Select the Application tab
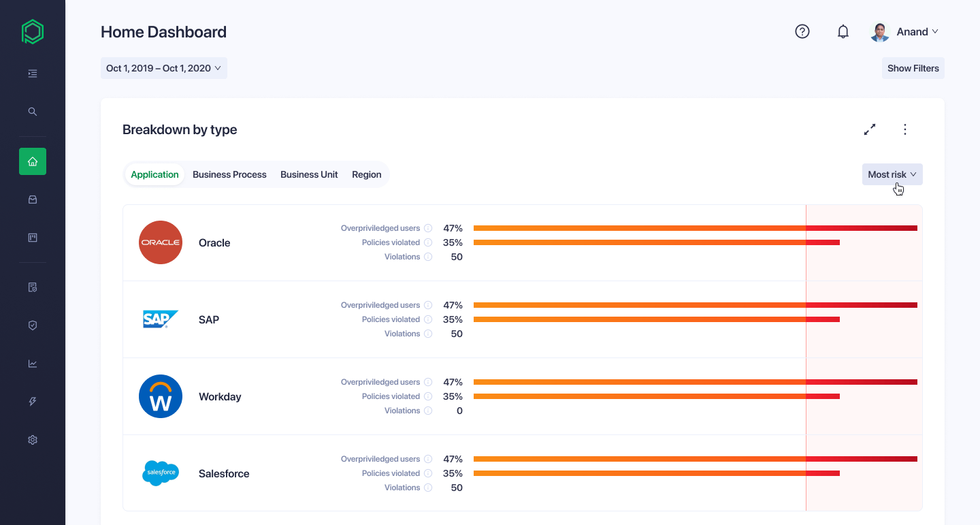This screenshot has height=525, width=980. 154,174
